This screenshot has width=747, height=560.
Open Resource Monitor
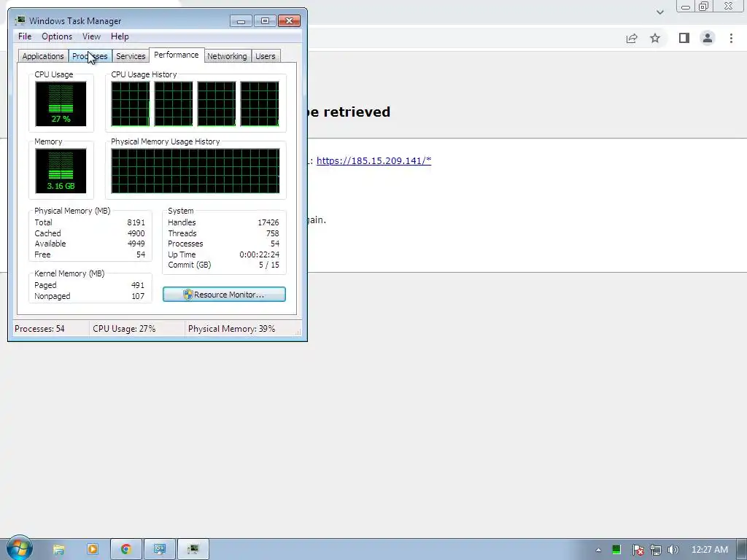point(225,295)
